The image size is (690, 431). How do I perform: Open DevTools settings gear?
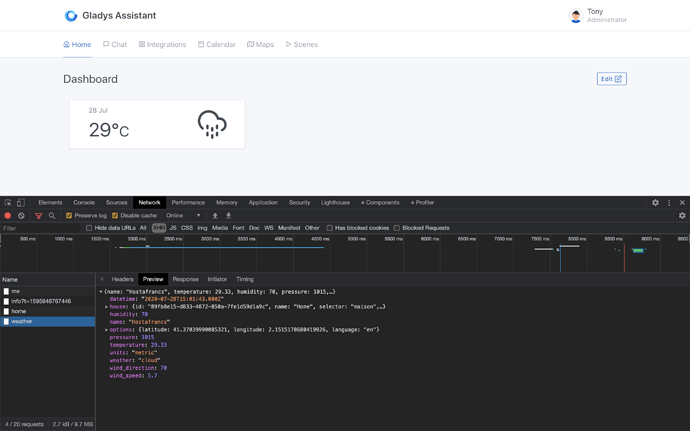coord(655,203)
